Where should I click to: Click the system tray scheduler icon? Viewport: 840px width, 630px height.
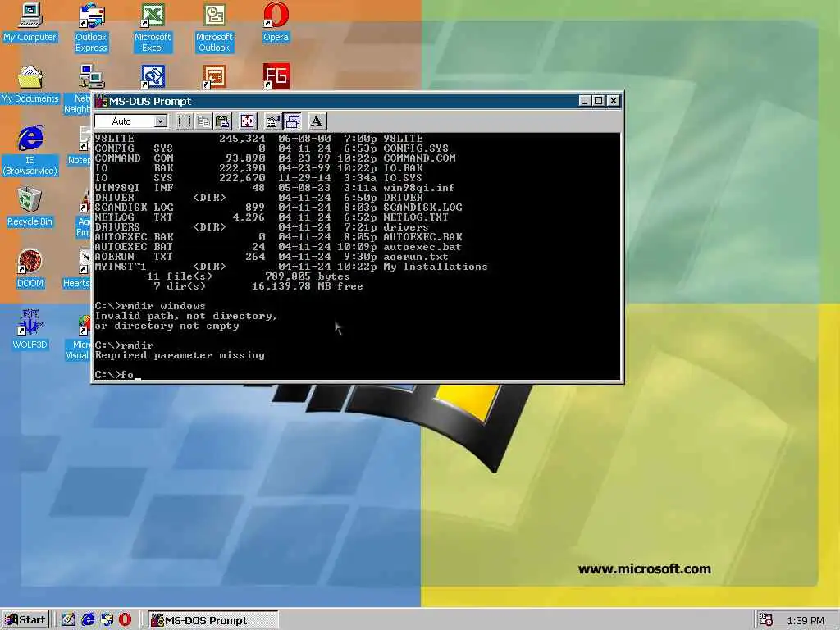pyautogui.click(x=766, y=620)
